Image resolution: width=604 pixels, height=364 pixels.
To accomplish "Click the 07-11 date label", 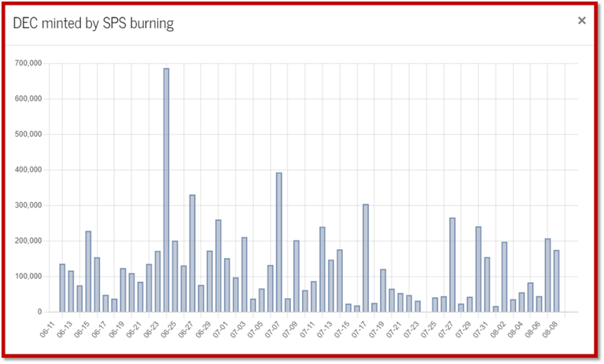I will [x=307, y=329].
